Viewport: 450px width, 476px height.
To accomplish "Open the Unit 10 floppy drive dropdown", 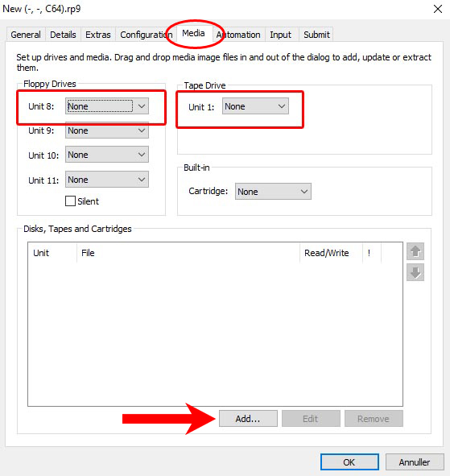I will point(107,155).
